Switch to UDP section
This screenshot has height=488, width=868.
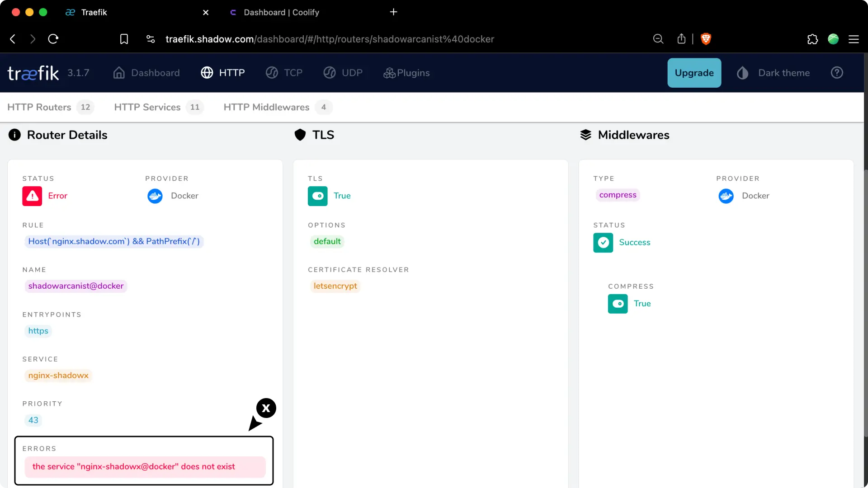coord(343,73)
